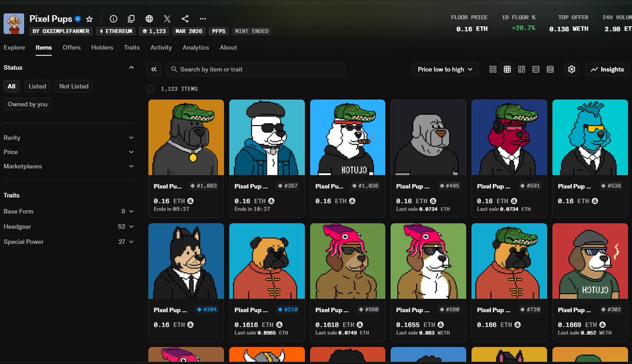Switch to the mosaic grid view icon

coord(521,69)
